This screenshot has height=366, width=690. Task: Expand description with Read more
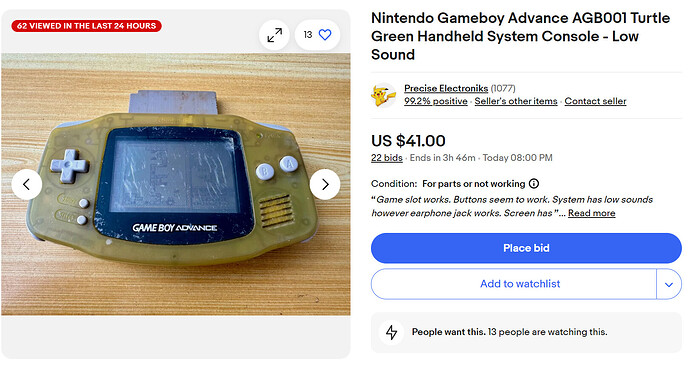click(x=591, y=213)
